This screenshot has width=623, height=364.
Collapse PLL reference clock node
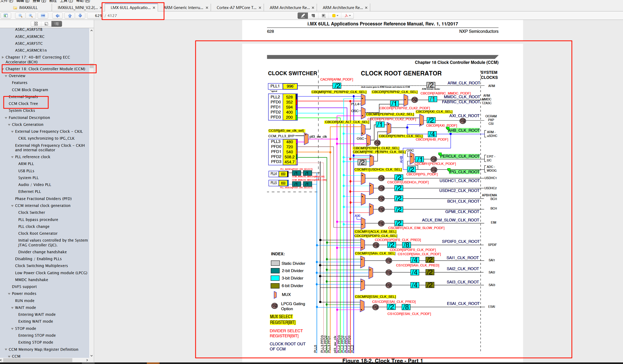[x=12, y=157]
